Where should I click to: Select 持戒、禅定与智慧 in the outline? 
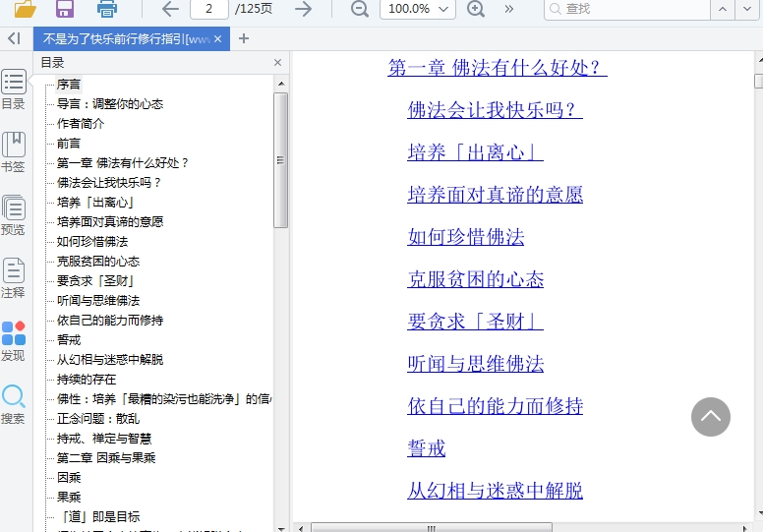(104, 439)
